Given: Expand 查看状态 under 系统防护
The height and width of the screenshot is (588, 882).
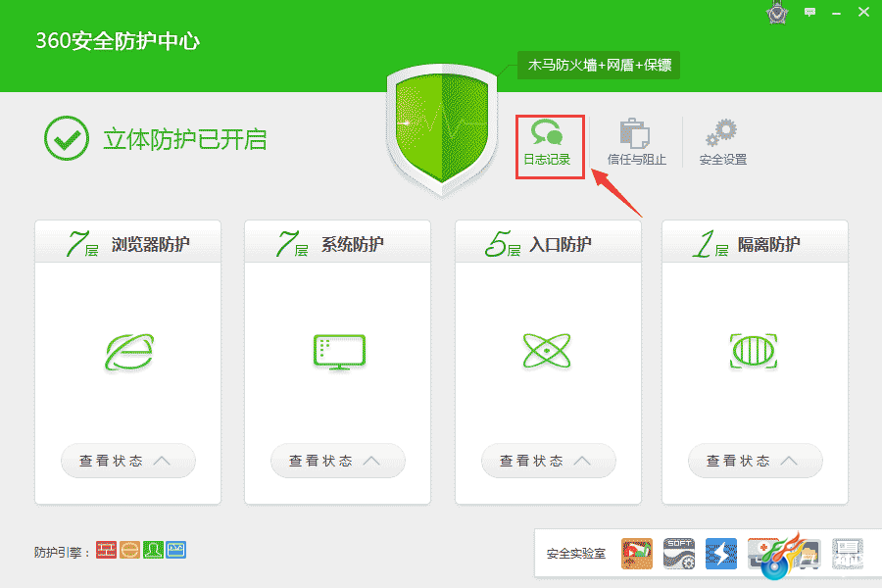Looking at the screenshot, I should (338, 461).
